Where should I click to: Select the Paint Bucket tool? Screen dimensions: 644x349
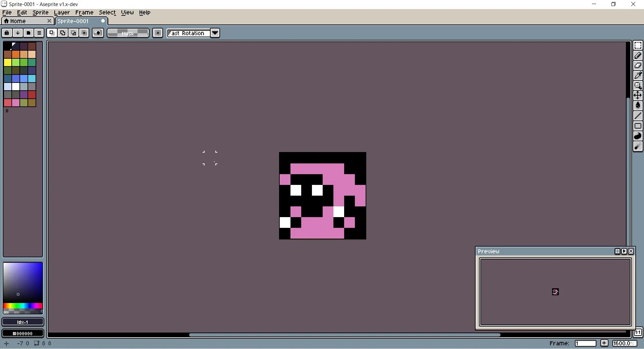(638, 106)
